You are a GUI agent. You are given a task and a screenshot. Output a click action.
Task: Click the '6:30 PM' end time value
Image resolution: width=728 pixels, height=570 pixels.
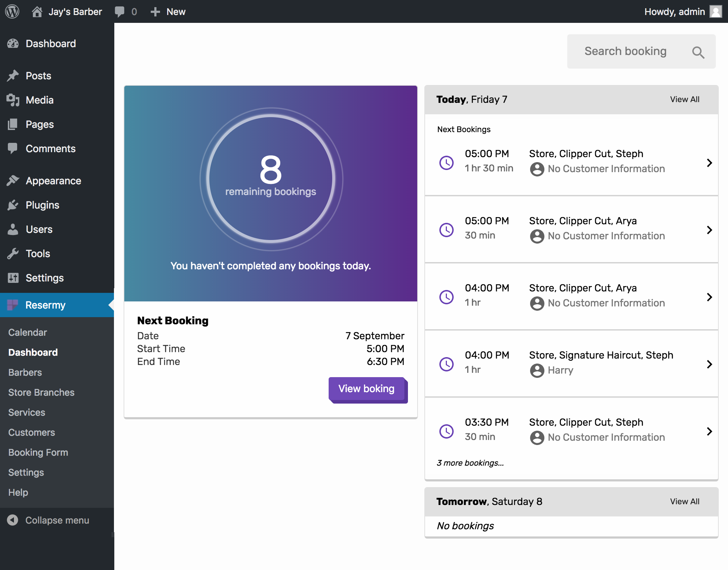coord(385,361)
